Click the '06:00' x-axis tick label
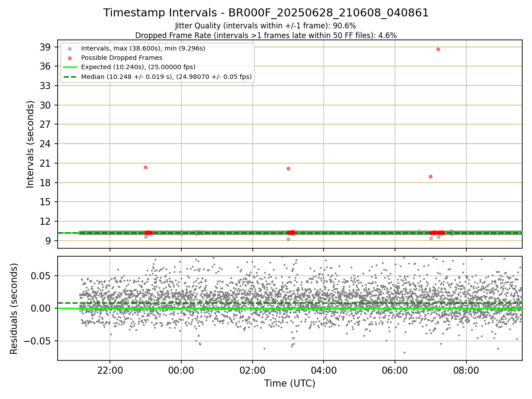Image resolution: width=532 pixels, height=399 pixels. (x=395, y=370)
